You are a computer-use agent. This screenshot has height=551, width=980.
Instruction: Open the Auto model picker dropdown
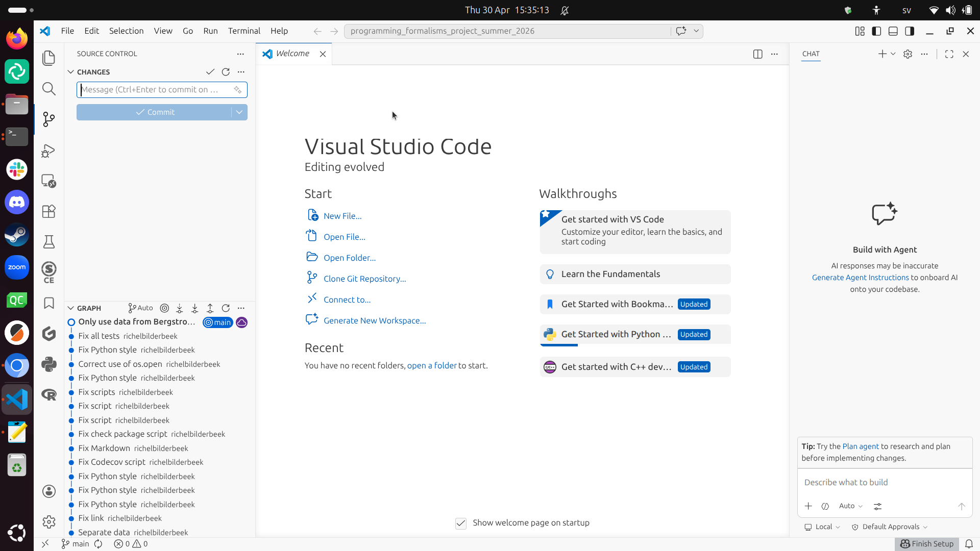851,506
